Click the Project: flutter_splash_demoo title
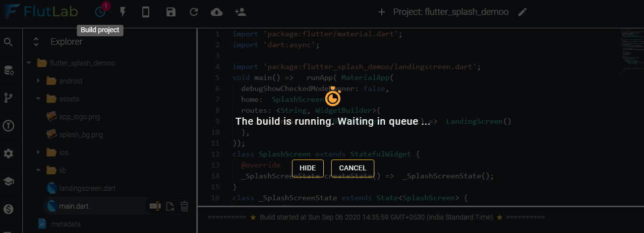 click(451, 12)
